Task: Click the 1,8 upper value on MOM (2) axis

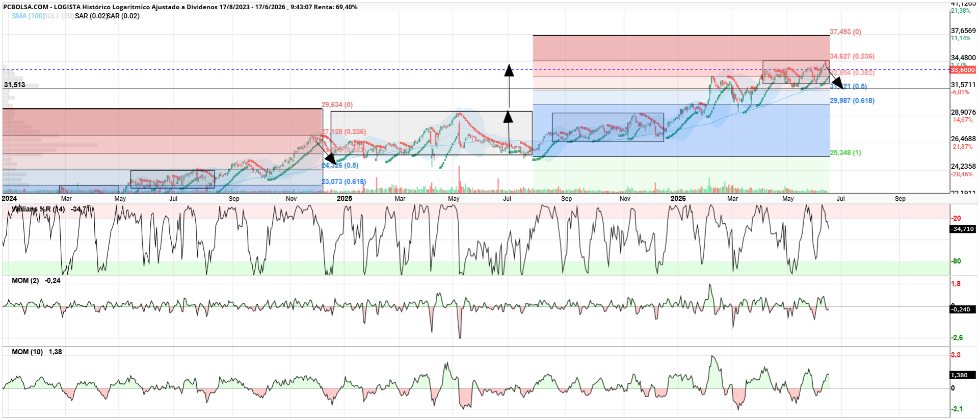Action: 956,283
